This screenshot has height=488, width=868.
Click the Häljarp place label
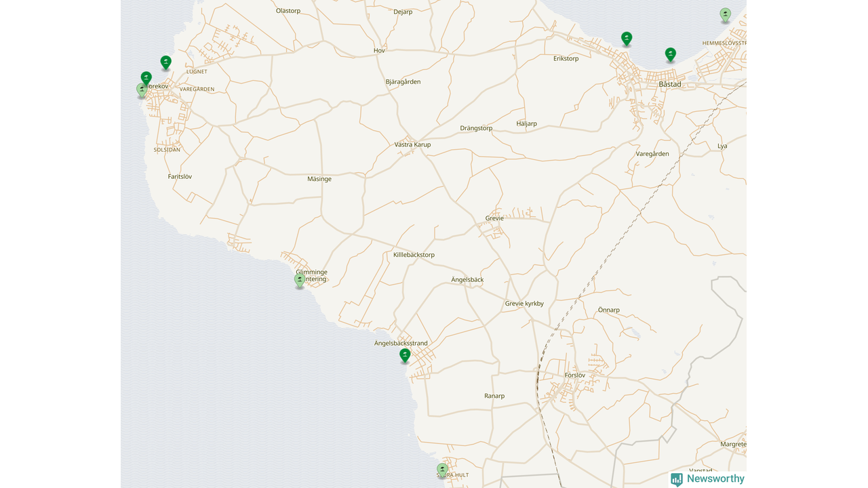[526, 123]
